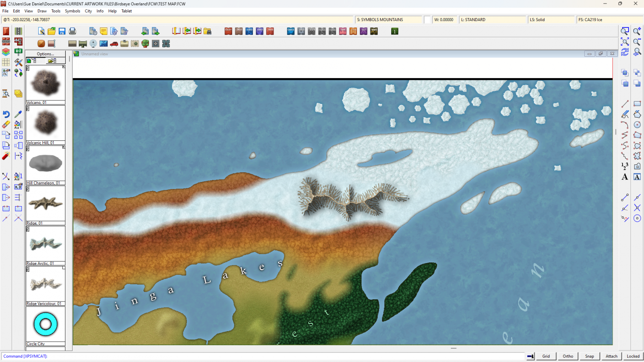Image resolution: width=644 pixels, height=362 pixels.
Task: Click the Zoom Window magnifier icon
Action: click(625, 31)
